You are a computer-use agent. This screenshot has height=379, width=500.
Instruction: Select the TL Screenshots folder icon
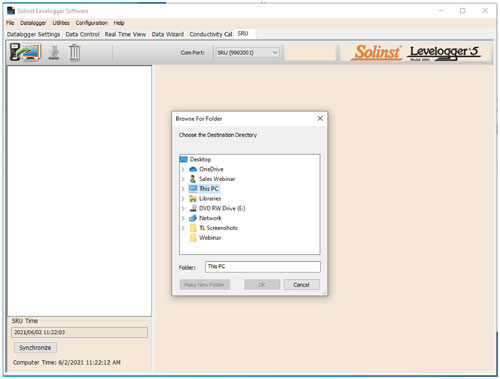(193, 228)
